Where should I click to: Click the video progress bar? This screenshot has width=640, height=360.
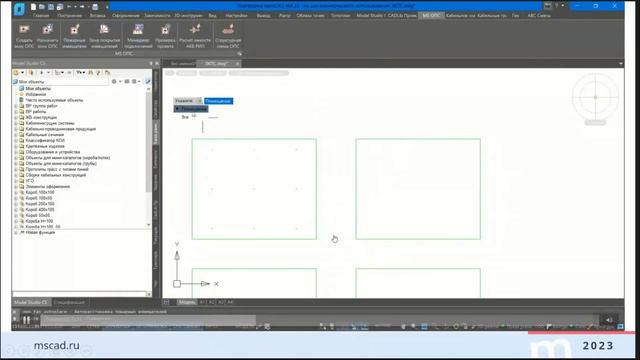148,320
